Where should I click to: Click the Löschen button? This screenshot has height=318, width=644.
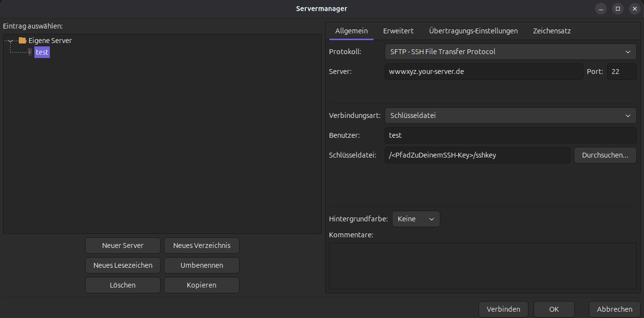pos(123,285)
